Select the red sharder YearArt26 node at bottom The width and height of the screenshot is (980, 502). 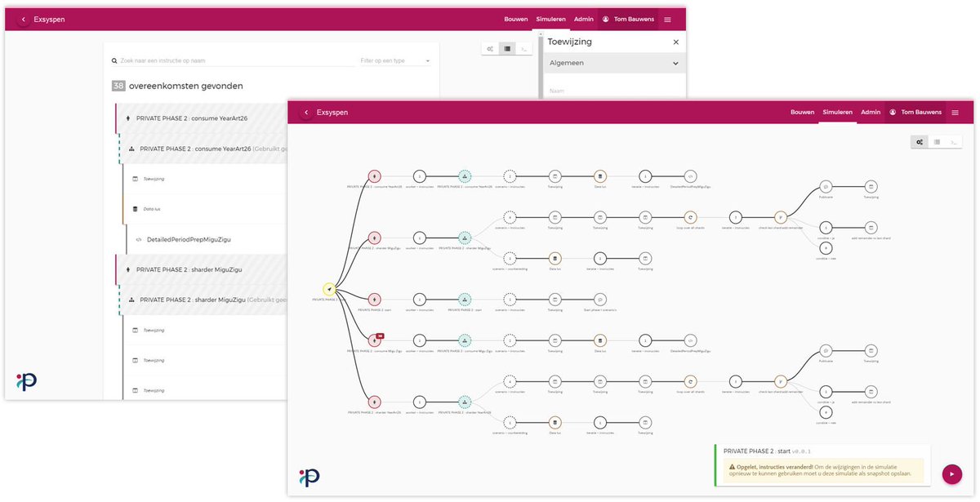374,402
